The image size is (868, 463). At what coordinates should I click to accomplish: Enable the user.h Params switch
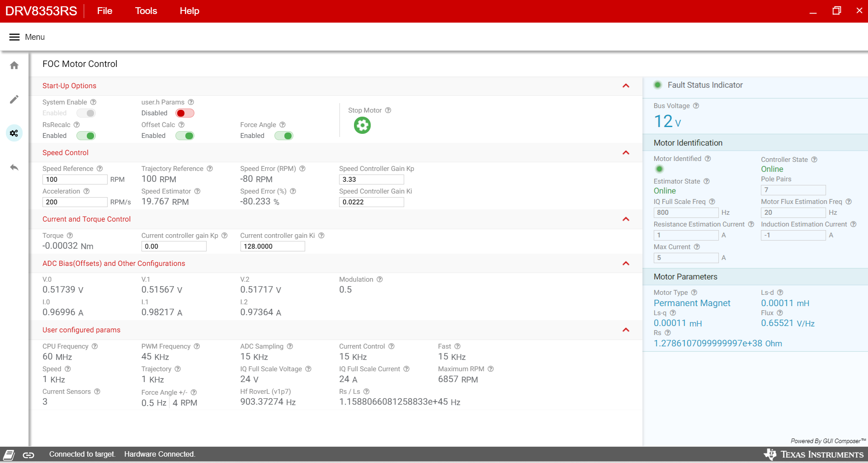click(185, 113)
